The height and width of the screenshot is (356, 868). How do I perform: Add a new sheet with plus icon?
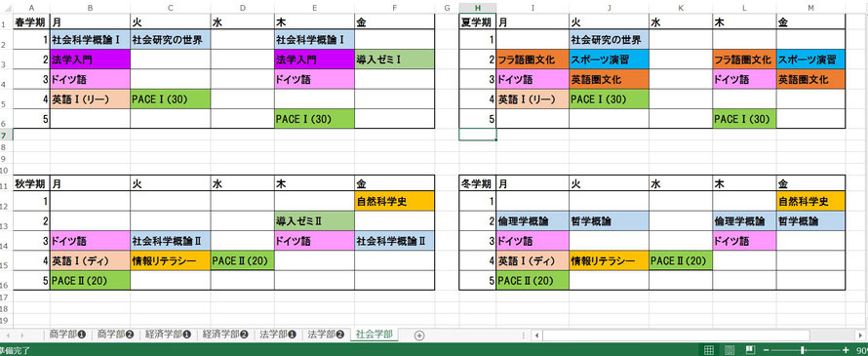click(419, 335)
